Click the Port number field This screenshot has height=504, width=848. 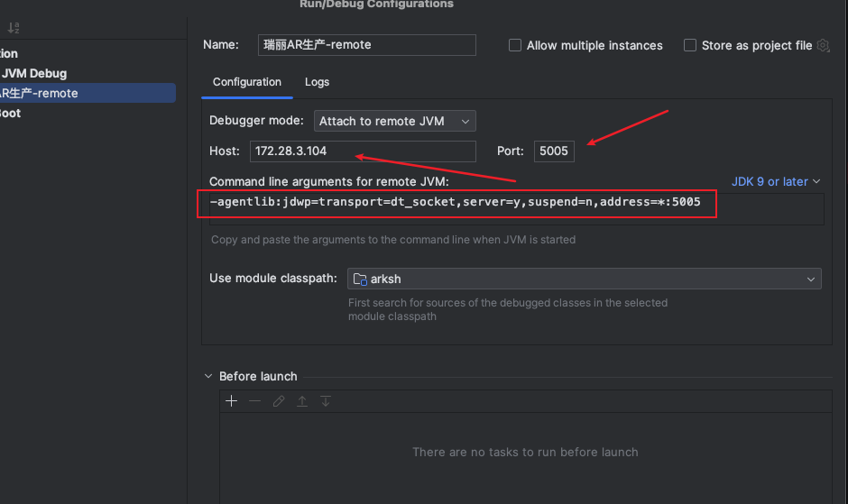pos(554,151)
